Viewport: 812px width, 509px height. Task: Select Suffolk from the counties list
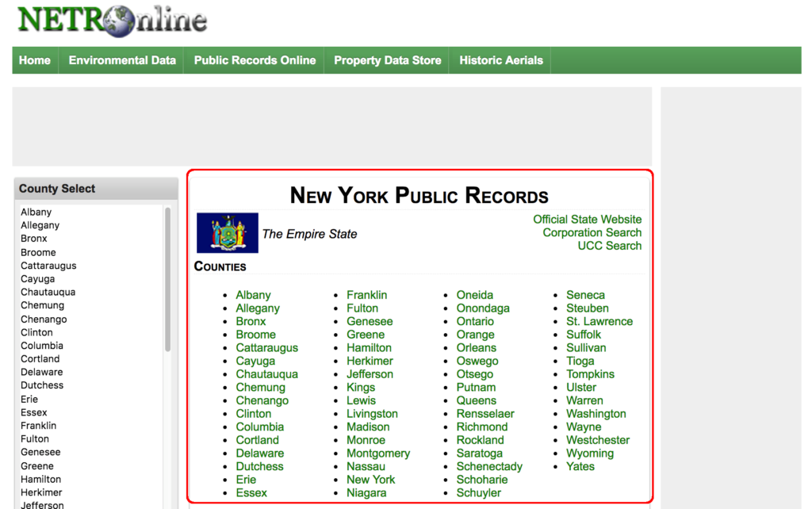[x=584, y=335]
